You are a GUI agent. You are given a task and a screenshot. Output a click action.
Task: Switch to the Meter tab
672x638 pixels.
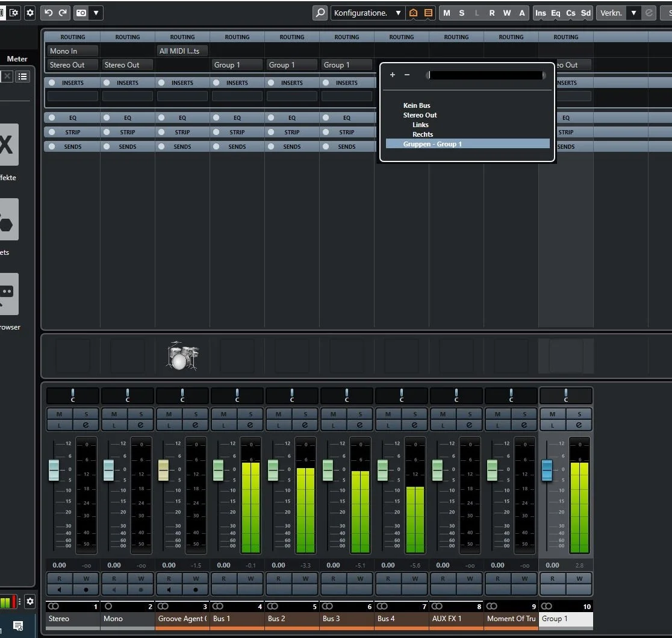[x=17, y=59]
